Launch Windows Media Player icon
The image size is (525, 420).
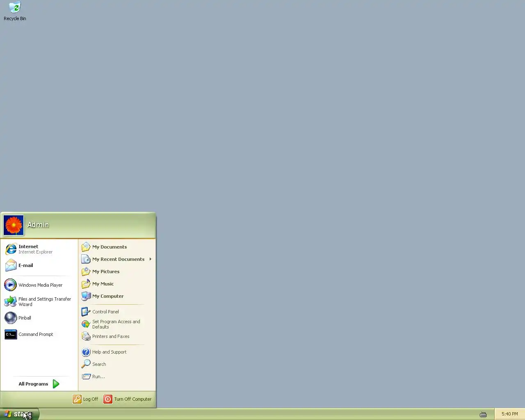point(11,285)
